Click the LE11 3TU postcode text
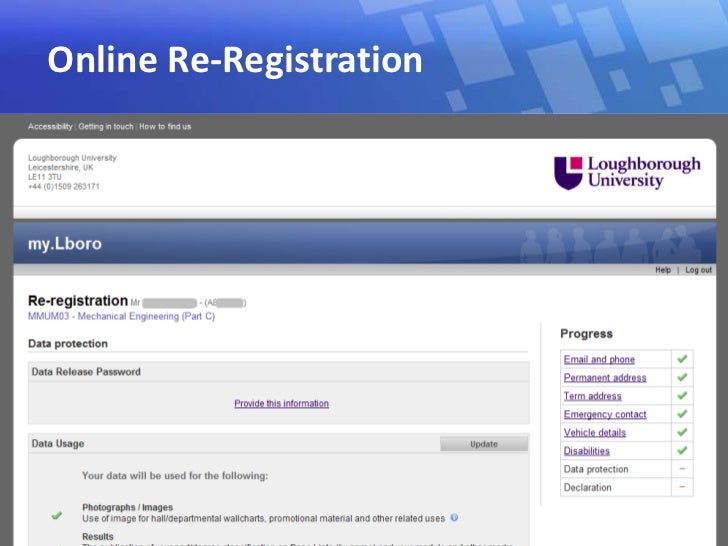The image size is (728, 546). 45,177
